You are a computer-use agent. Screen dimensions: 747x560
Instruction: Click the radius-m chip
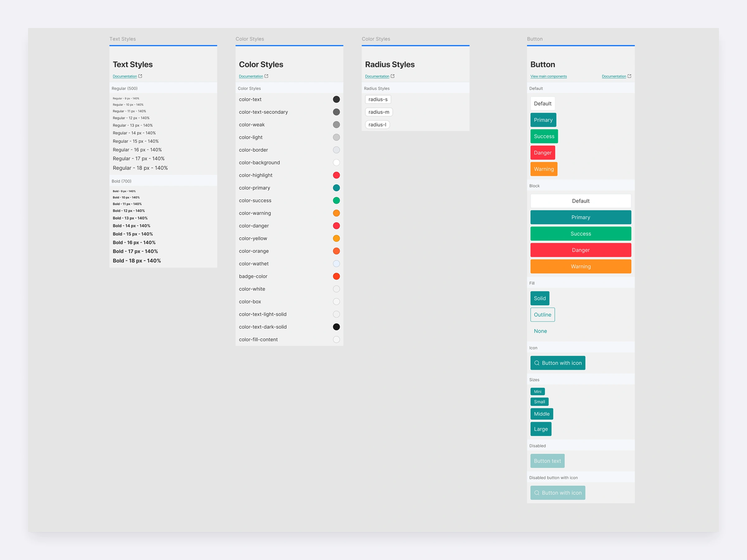point(378,112)
